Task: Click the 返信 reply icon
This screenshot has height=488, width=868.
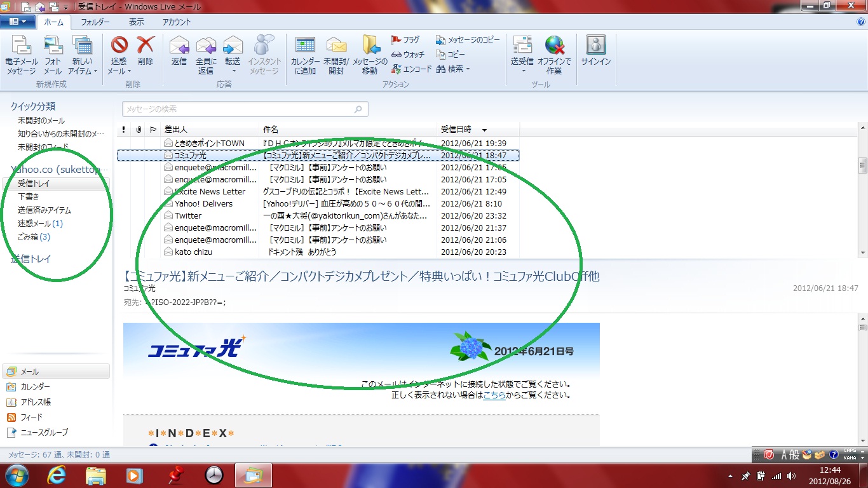Action: coord(179,46)
